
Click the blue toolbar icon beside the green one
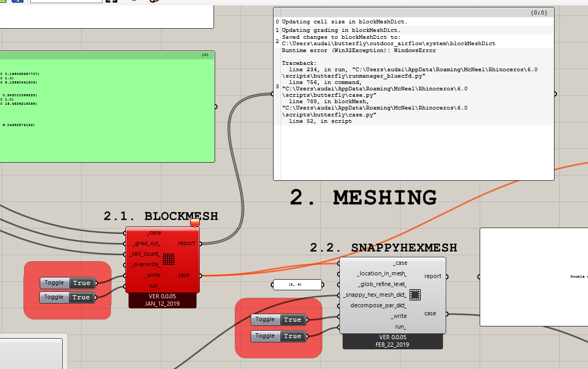tap(17, 2)
